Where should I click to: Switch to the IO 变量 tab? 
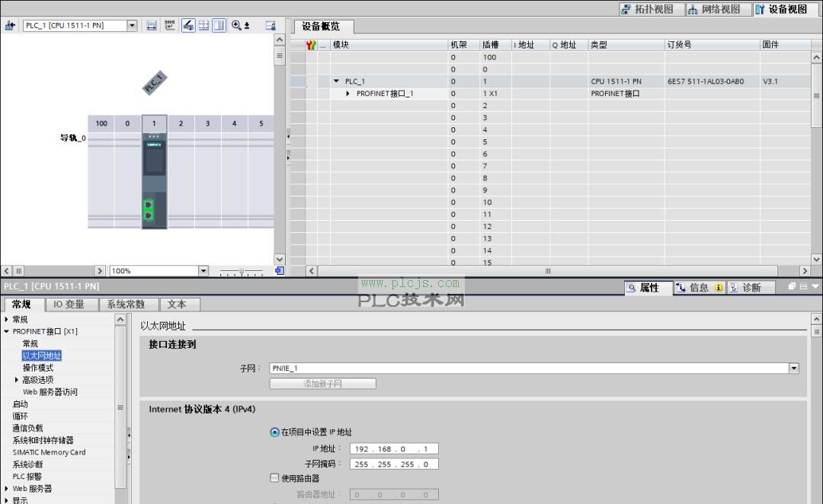(x=70, y=304)
